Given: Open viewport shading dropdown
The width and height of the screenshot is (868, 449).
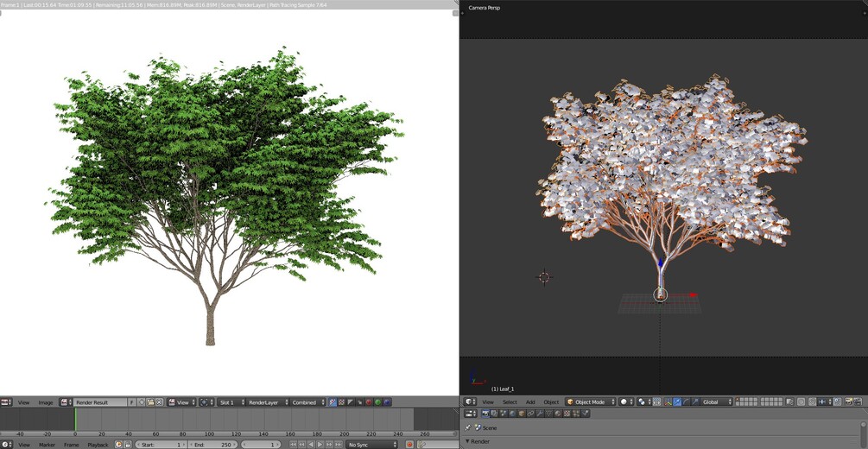Looking at the screenshot, I should 626,402.
